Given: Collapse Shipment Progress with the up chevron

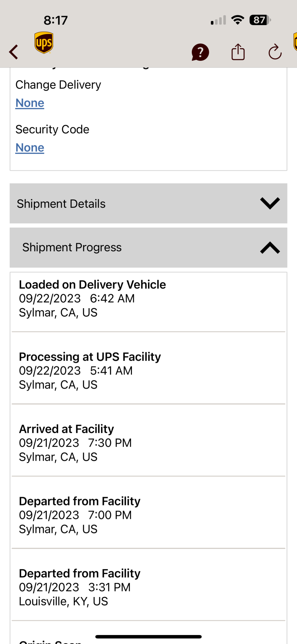Looking at the screenshot, I should coord(270,248).
